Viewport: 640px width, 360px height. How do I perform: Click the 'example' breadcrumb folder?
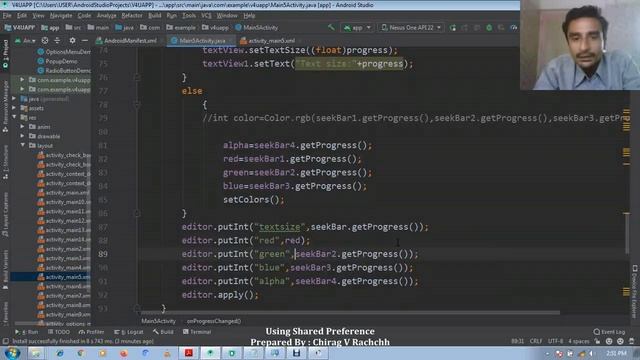[x=181, y=27]
